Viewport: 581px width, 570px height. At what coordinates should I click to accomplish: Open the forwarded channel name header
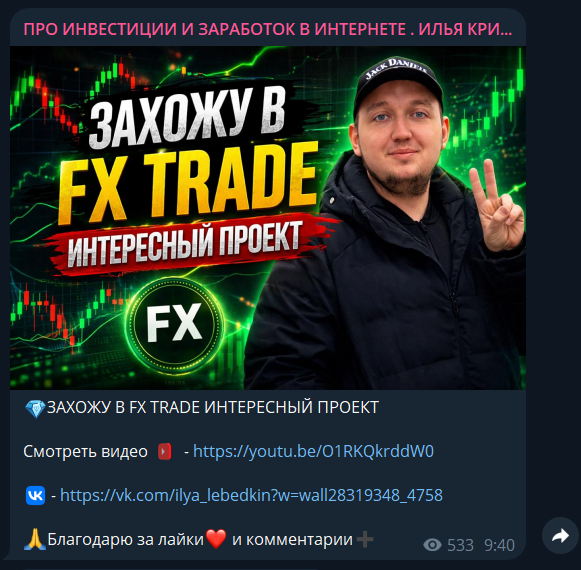click(x=268, y=29)
